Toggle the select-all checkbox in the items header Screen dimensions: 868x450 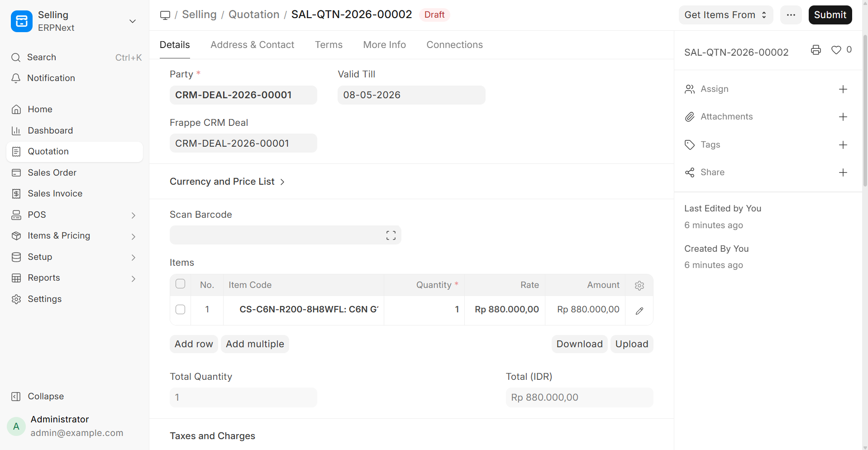click(180, 284)
